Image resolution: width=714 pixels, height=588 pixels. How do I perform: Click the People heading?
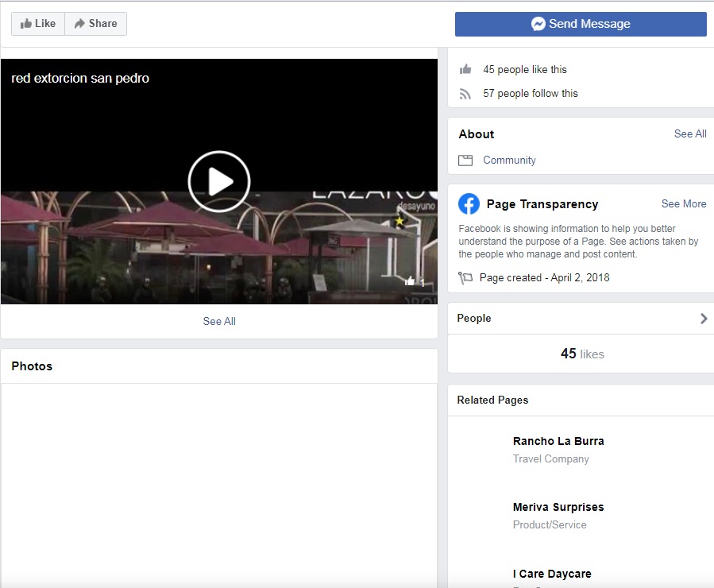click(474, 319)
